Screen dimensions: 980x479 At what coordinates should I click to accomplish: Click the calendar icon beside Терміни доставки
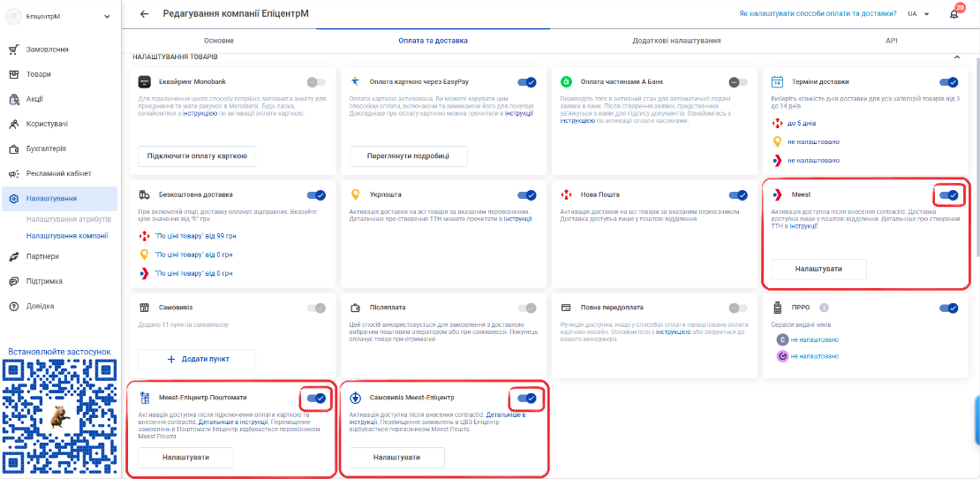point(777,82)
